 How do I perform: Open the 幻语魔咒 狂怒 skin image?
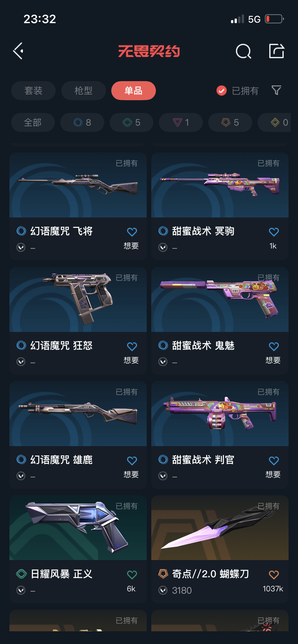click(x=78, y=299)
